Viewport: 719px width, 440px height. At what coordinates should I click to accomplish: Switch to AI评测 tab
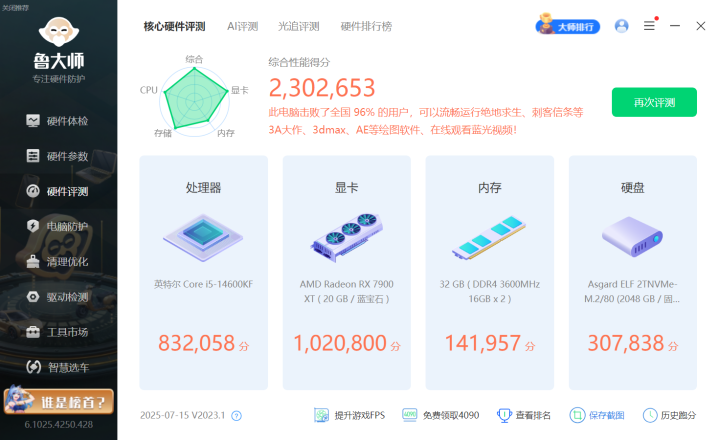[x=243, y=27]
